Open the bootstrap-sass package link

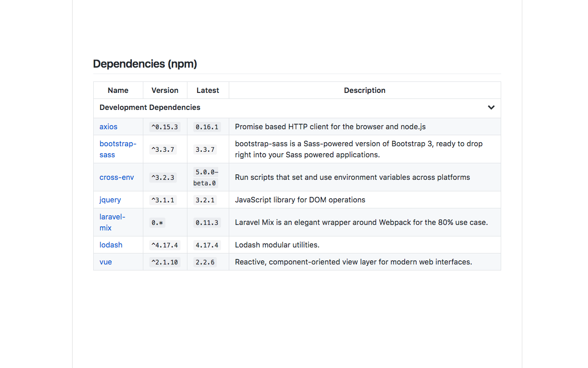[118, 149]
